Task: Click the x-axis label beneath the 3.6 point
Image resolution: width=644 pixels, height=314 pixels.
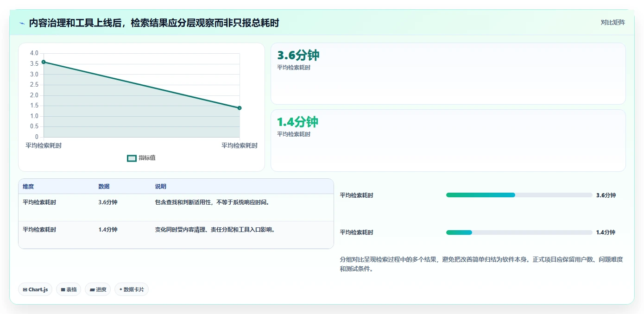Action: (44, 145)
